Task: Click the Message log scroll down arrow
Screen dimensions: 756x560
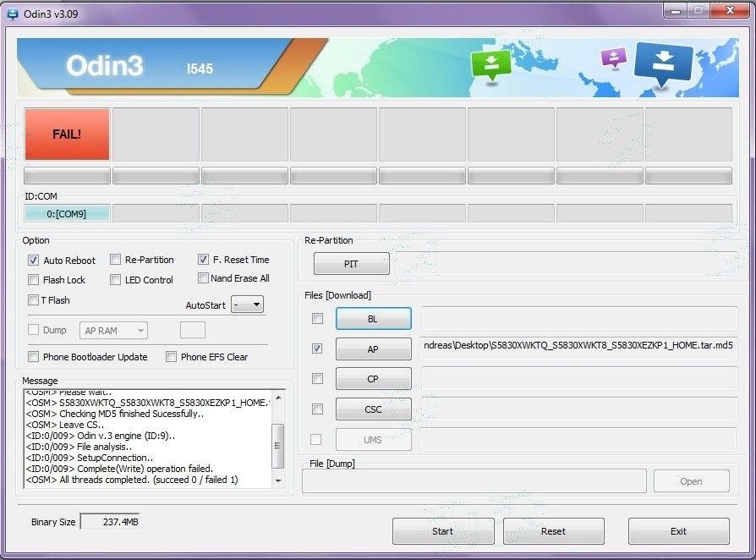Action: pyautogui.click(x=278, y=480)
